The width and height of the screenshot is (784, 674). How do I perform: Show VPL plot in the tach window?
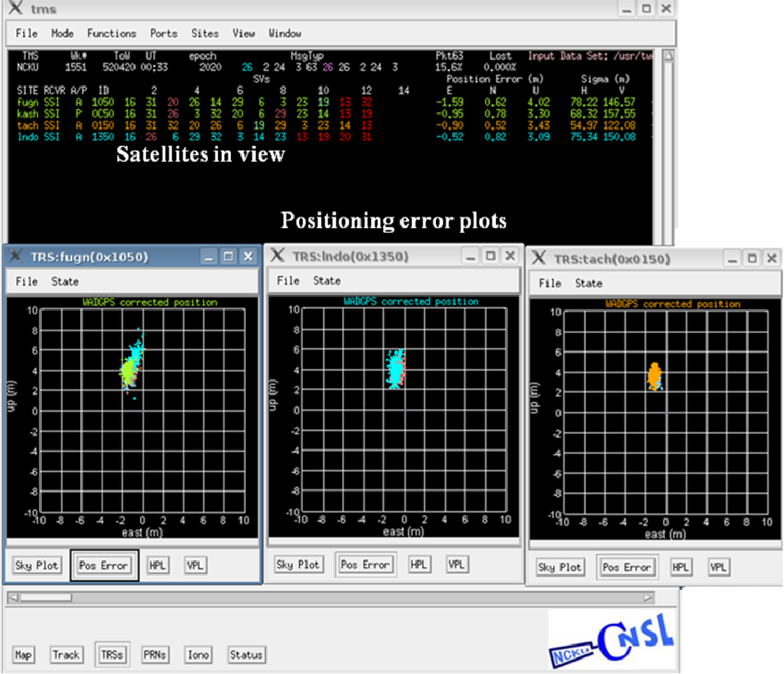point(718,568)
